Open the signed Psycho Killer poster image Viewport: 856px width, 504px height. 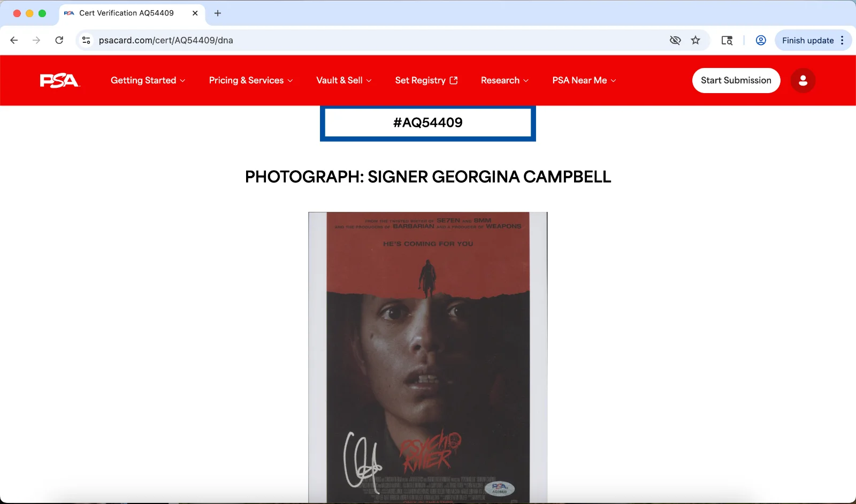click(x=428, y=357)
